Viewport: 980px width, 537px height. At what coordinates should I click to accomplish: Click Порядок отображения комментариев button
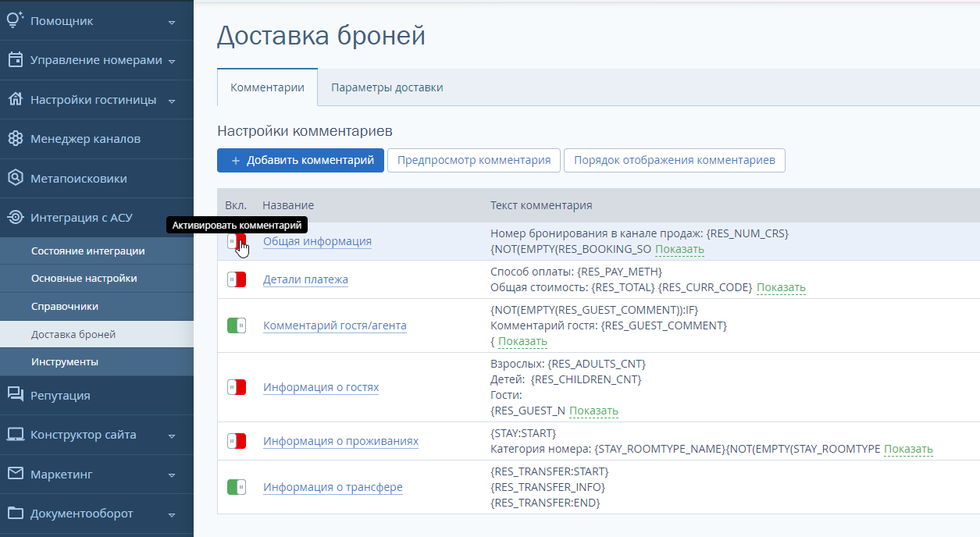coord(675,160)
